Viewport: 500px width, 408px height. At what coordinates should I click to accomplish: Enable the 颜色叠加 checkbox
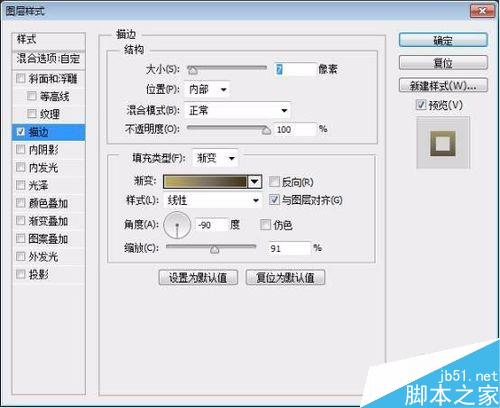coord(21,203)
